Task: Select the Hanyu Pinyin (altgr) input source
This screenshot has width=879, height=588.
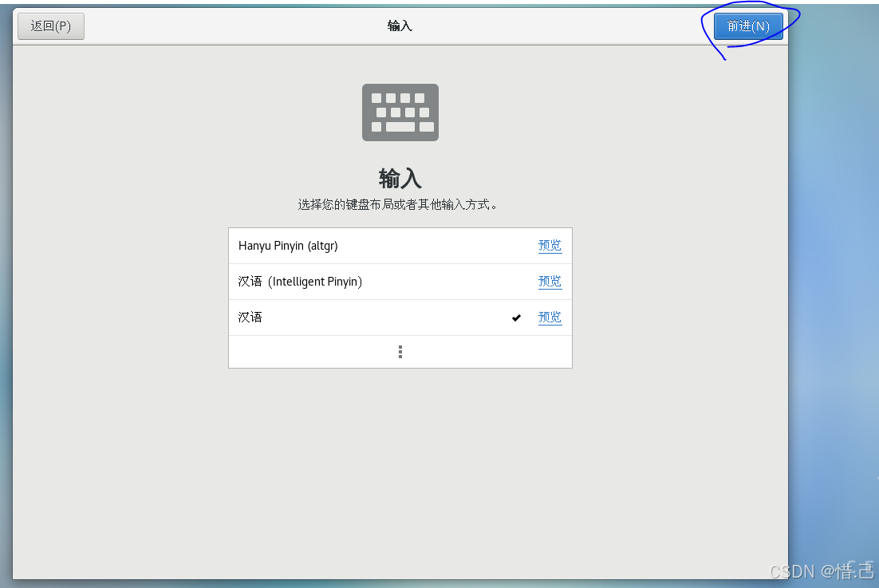Action: (x=288, y=246)
